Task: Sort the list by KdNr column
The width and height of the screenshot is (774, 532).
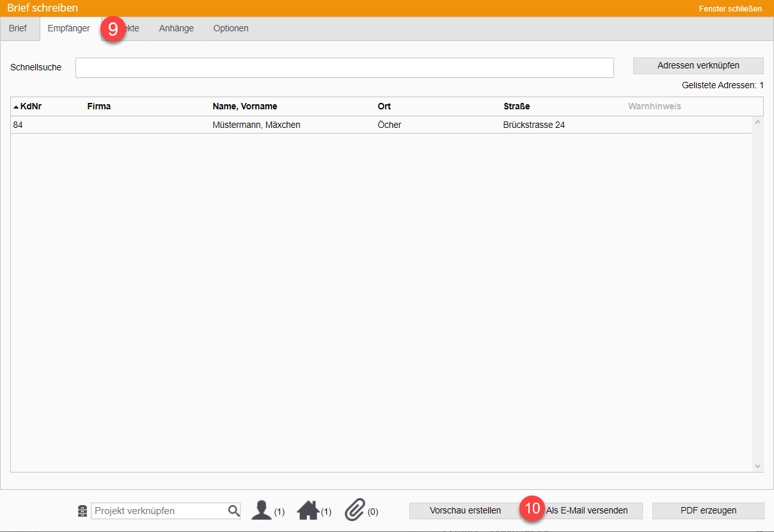Action: point(30,106)
